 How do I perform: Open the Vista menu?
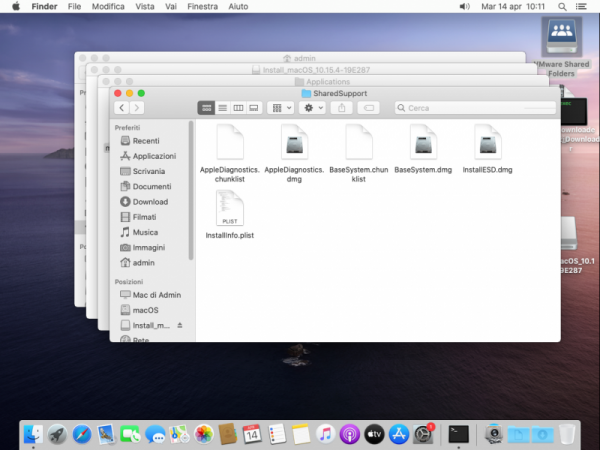[145, 7]
